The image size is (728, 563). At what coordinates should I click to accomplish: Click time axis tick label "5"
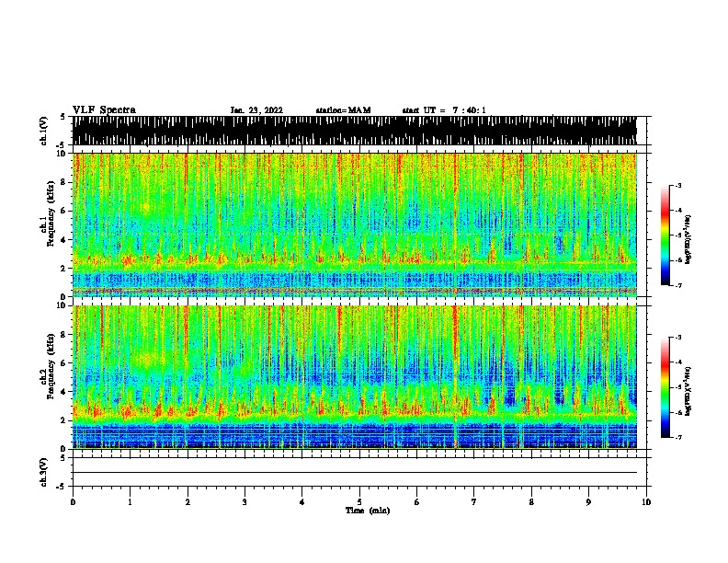359,501
